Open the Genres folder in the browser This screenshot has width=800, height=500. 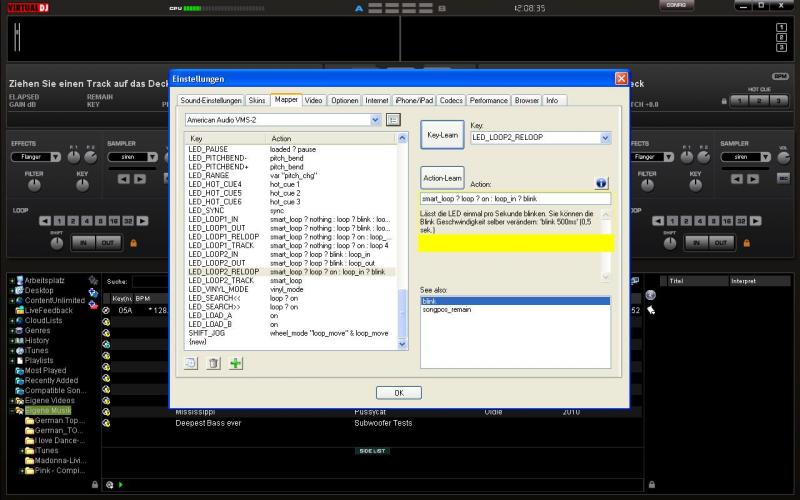coord(37,330)
